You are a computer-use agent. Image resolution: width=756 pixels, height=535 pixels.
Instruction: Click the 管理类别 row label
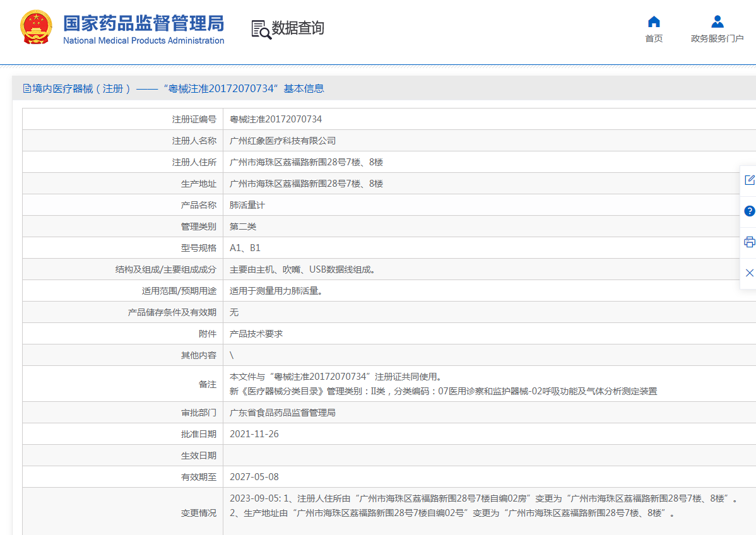198,226
